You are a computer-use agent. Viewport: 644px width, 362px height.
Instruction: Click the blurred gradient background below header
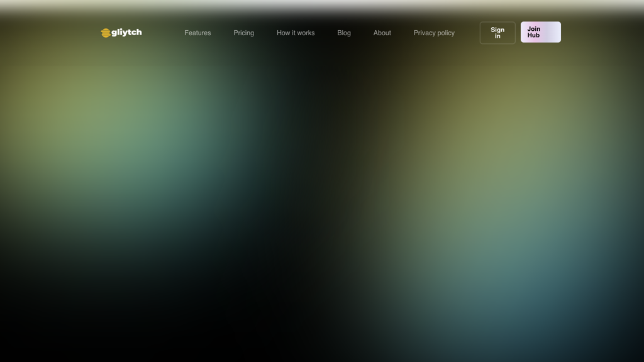click(322, 201)
